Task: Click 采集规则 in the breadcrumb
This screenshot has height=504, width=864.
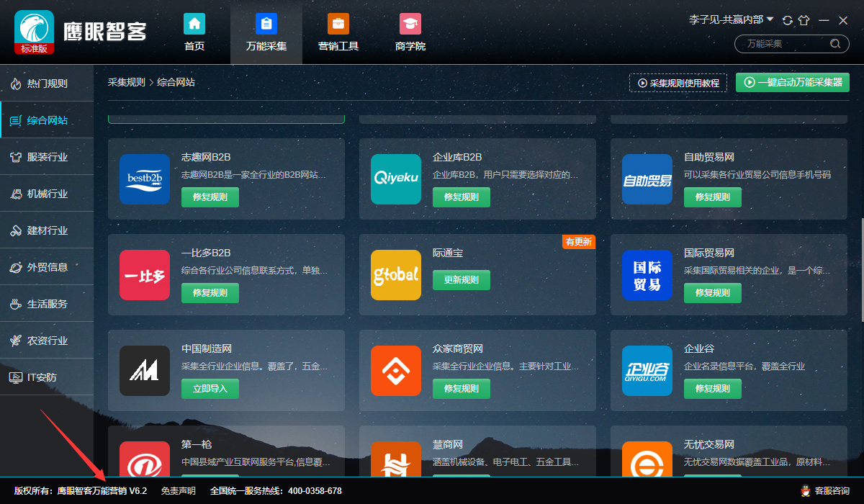Action: click(127, 82)
